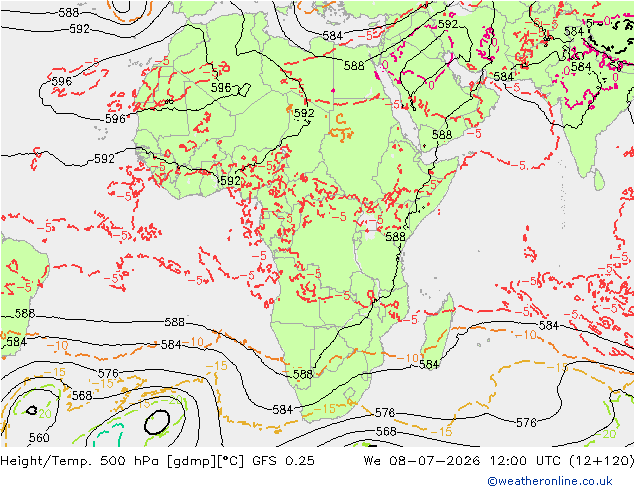This screenshot has height=490, width=634.
Task: Click the "12:00 UTC" valid time text
Action: (x=526, y=461)
